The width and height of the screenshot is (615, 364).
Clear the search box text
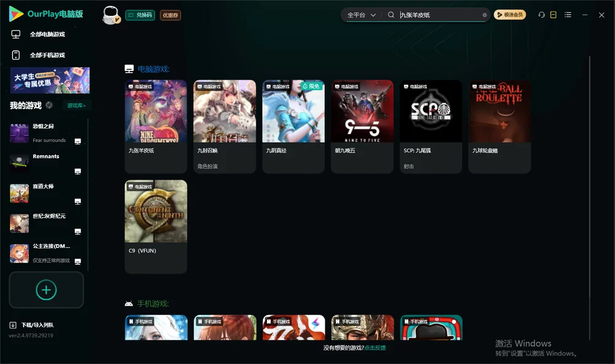click(485, 15)
